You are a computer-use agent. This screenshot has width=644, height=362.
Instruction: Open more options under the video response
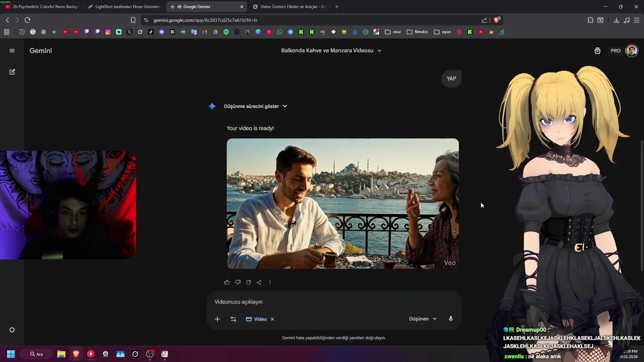tap(270, 283)
